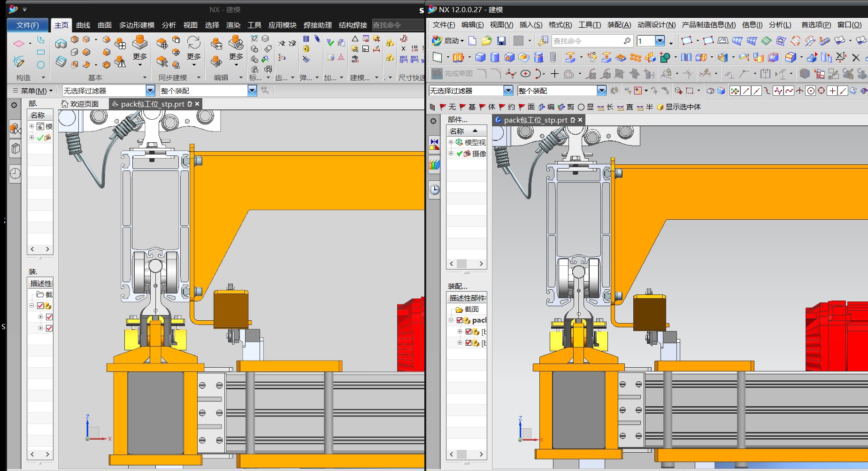Open Command Finder icon in NX 12 toolbar
Screen dimensions: 868x471
(543, 41)
